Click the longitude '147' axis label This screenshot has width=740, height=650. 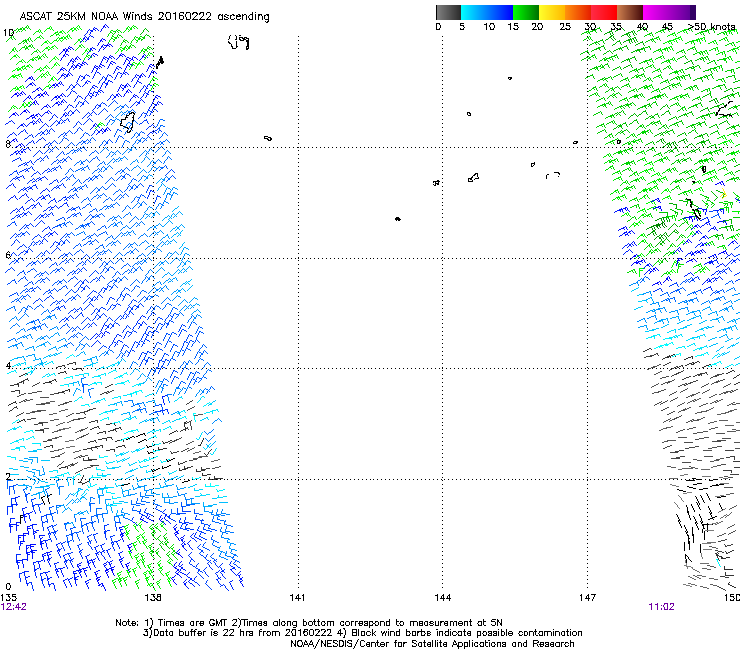(x=587, y=598)
